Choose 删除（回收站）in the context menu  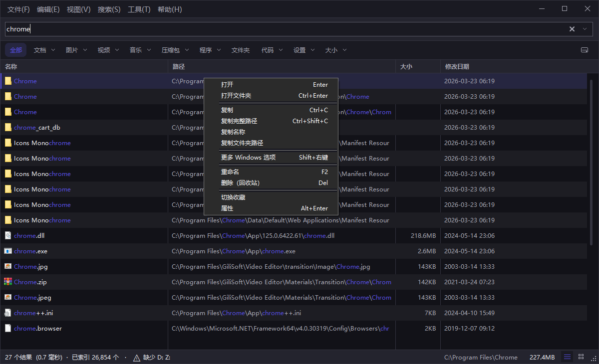point(271,183)
